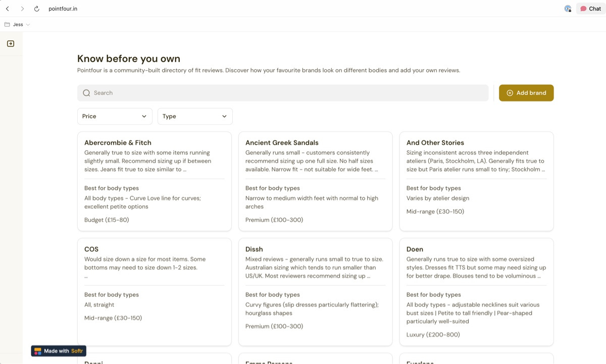Focus the Search input field
This screenshot has width=606, height=364.
coord(283,93)
